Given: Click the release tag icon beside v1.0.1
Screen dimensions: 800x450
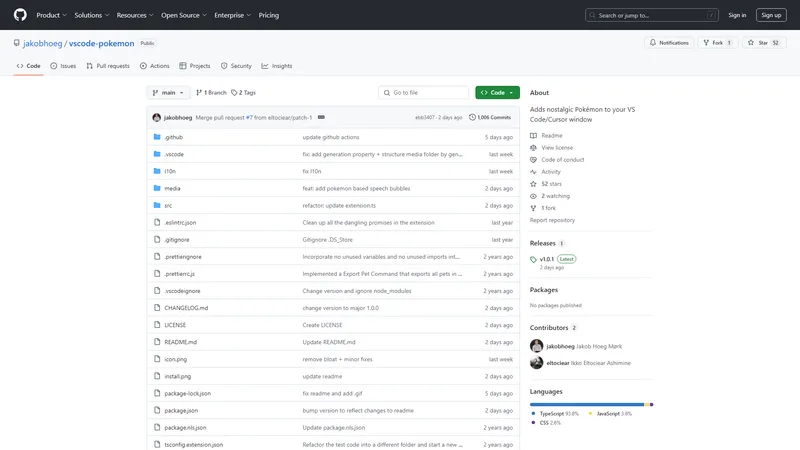Looking at the screenshot, I should 533,259.
